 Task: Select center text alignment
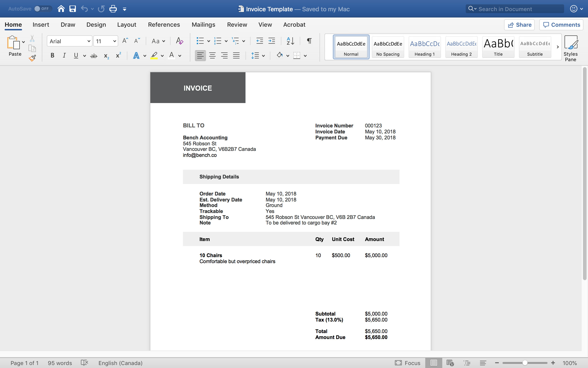click(212, 55)
